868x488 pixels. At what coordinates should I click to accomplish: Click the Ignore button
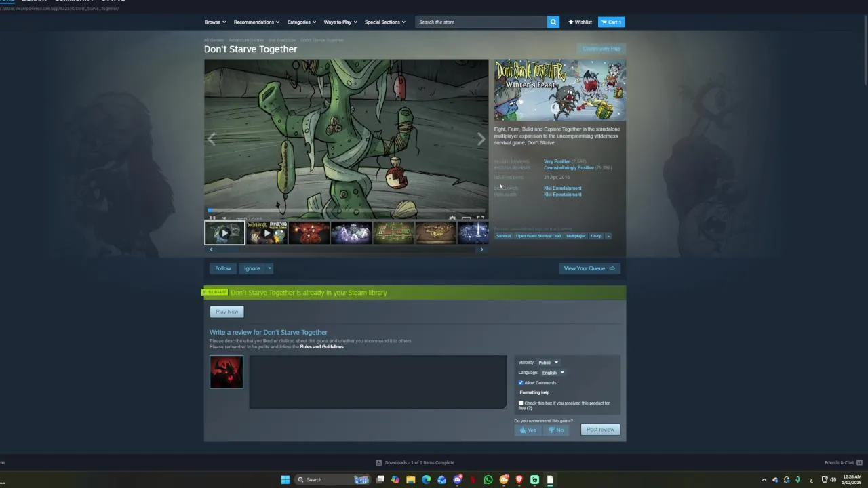click(x=252, y=268)
